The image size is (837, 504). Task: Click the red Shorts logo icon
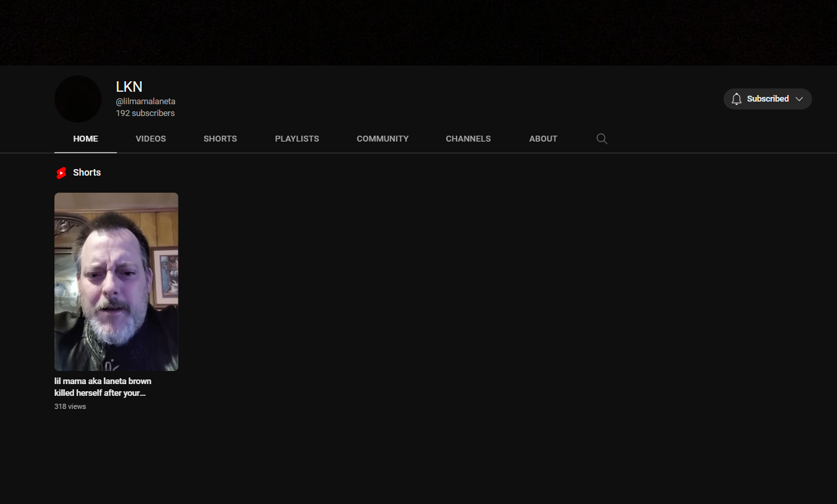pyautogui.click(x=61, y=173)
